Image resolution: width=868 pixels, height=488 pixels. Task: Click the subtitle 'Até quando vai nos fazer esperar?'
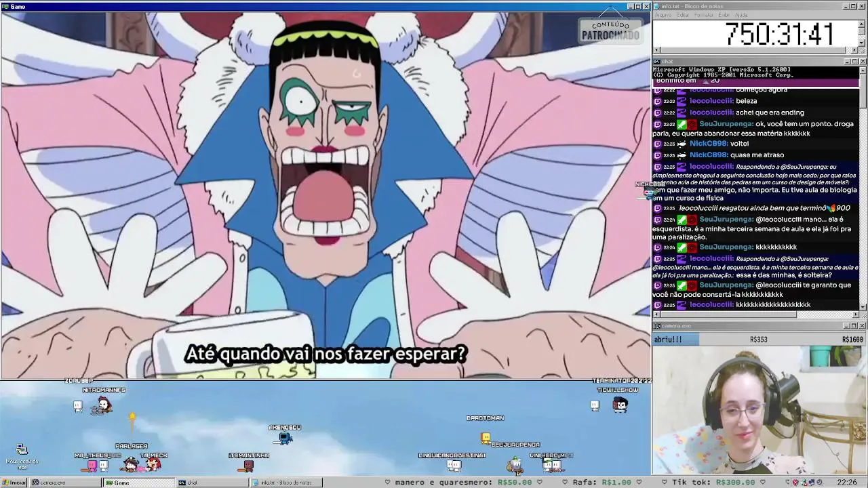pos(325,354)
